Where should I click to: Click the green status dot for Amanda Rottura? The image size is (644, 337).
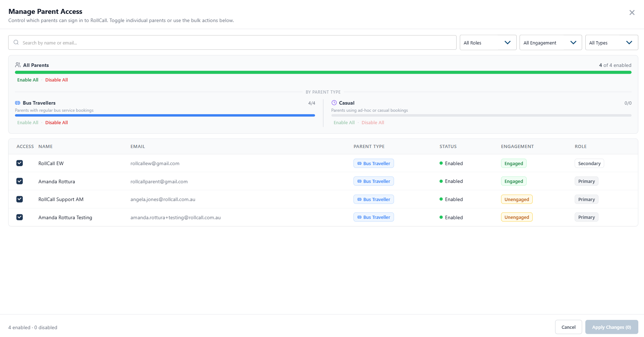pyautogui.click(x=441, y=181)
